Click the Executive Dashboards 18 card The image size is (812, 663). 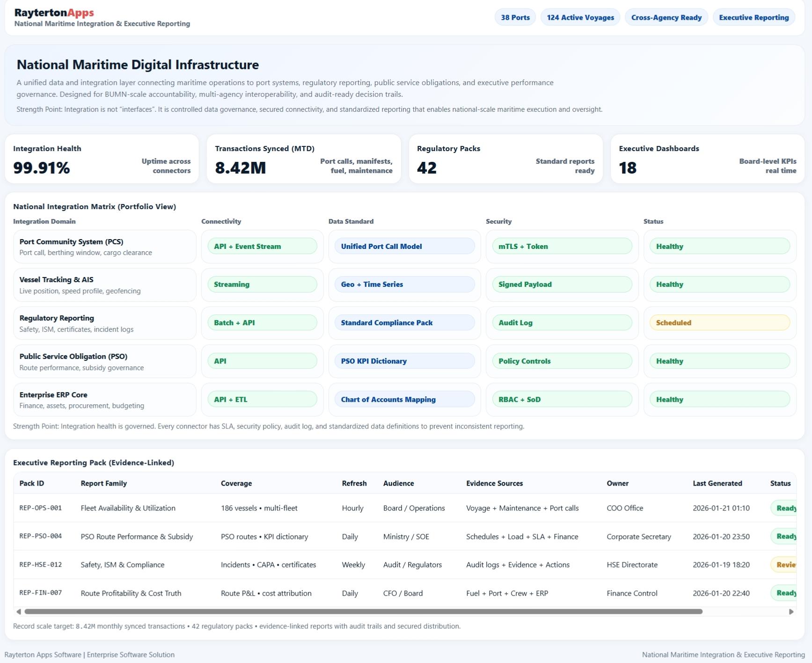coord(707,159)
